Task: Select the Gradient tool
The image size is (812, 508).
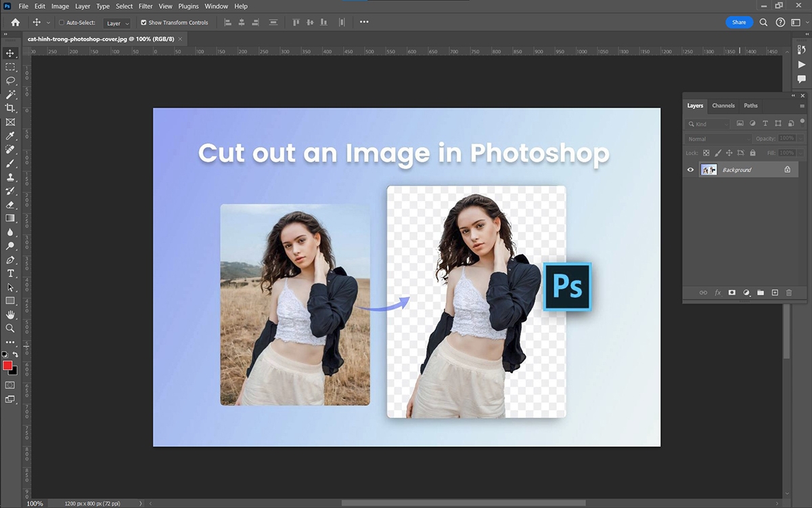Action: (x=10, y=218)
